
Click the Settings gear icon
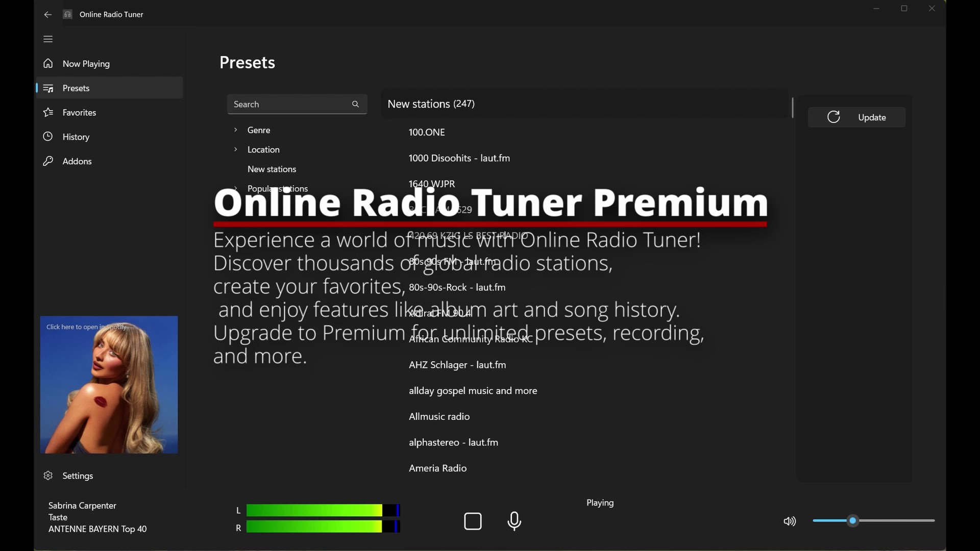tap(48, 475)
